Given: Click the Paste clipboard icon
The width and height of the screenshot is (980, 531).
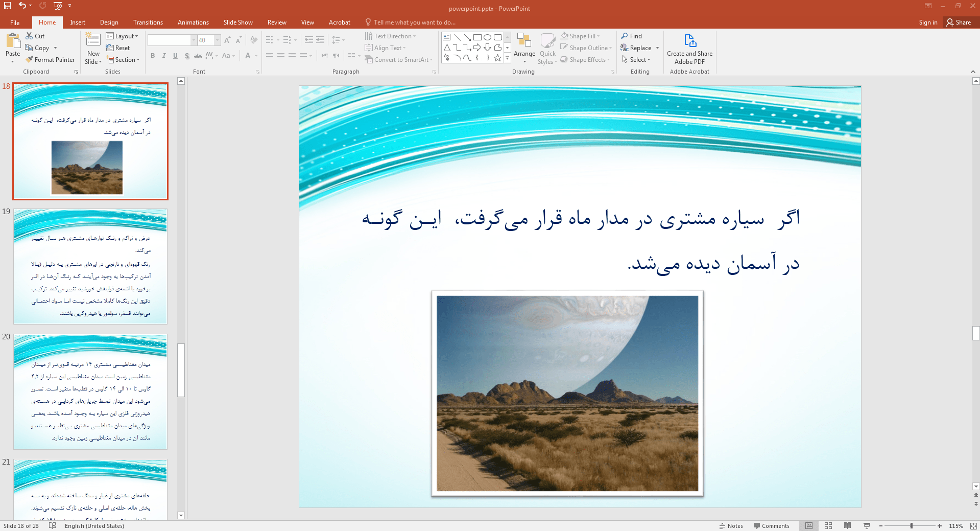Looking at the screenshot, I should (13, 41).
